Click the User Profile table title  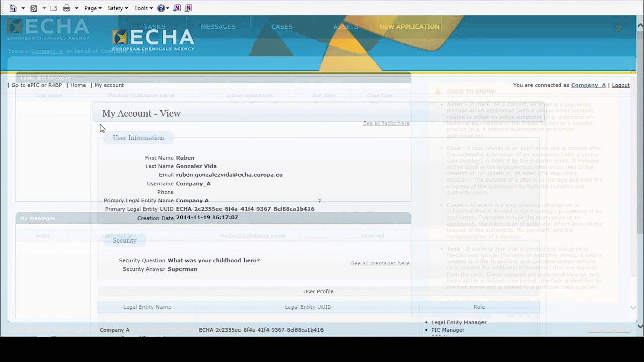[x=318, y=291]
